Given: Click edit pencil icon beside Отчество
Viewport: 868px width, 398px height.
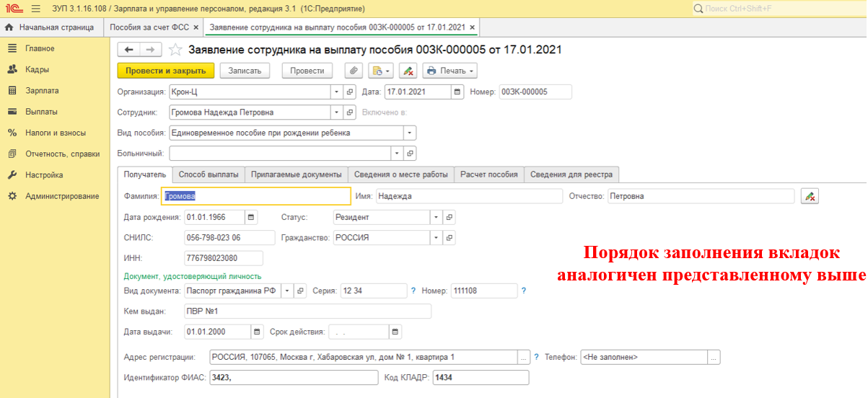Looking at the screenshot, I should [x=810, y=196].
